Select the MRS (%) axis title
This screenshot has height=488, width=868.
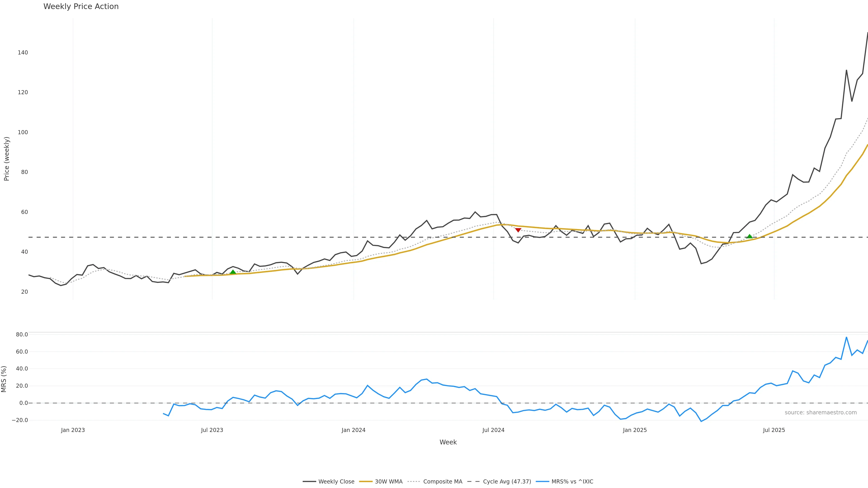[4, 379]
